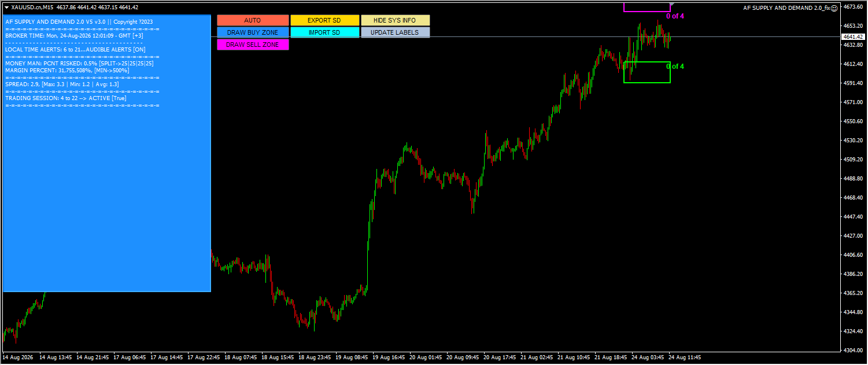Click the MONEY MAN: PCNT RISKED line
The image size is (868, 365).
coord(79,63)
